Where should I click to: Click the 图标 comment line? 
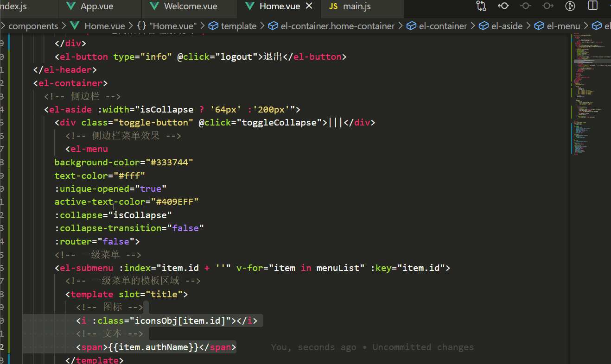click(110, 308)
